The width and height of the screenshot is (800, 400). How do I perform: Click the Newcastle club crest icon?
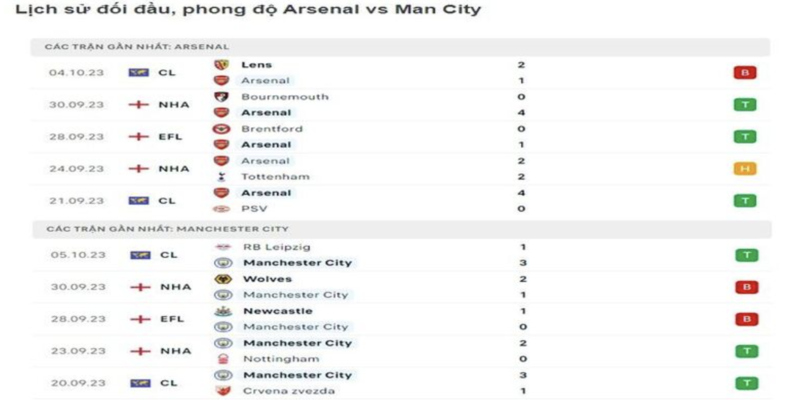222,311
